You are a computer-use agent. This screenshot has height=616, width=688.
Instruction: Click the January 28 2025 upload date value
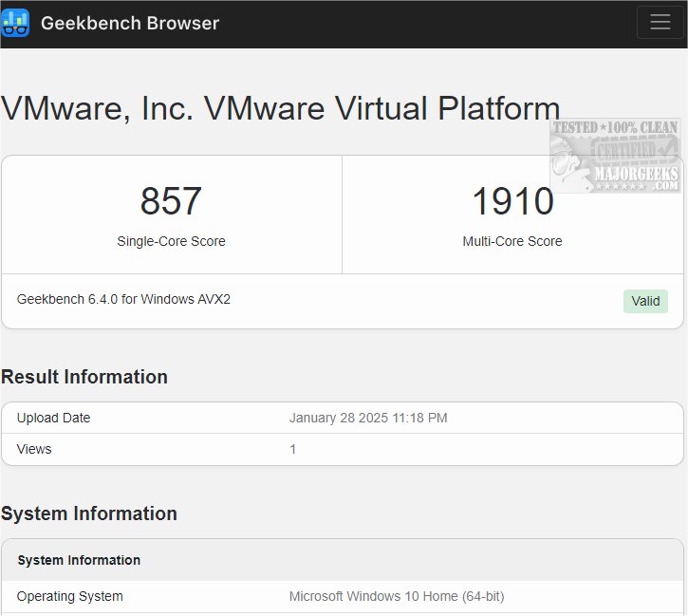tap(368, 418)
